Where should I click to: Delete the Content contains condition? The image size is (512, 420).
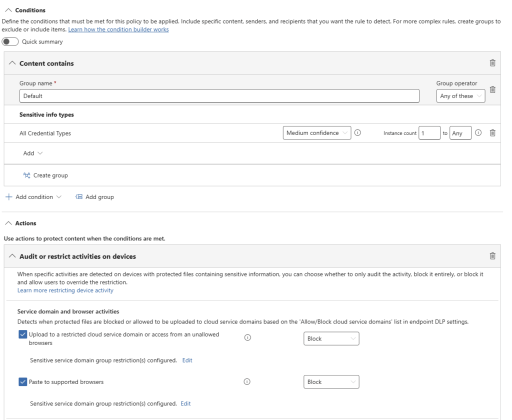click(x=492, y=62)
